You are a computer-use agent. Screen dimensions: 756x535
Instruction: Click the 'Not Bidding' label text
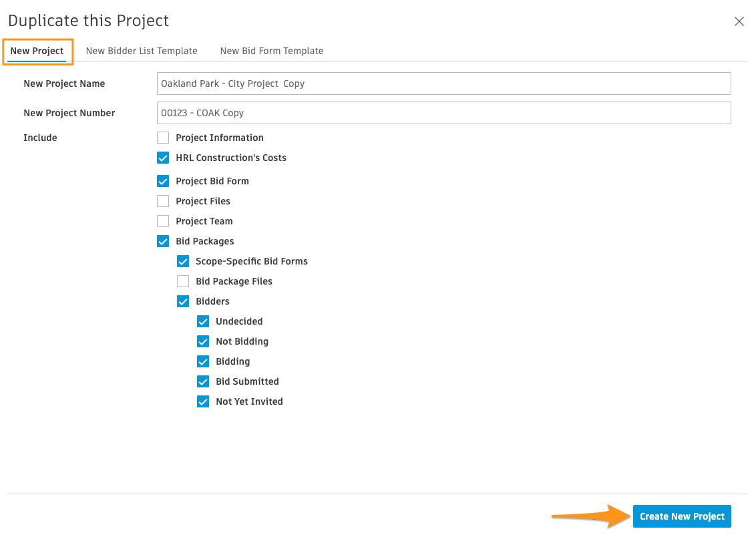coord(242,342)
